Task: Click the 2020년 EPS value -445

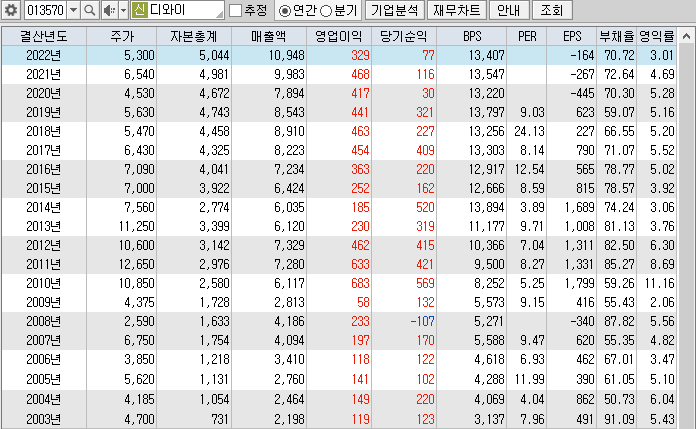Action: click(582, 93)
